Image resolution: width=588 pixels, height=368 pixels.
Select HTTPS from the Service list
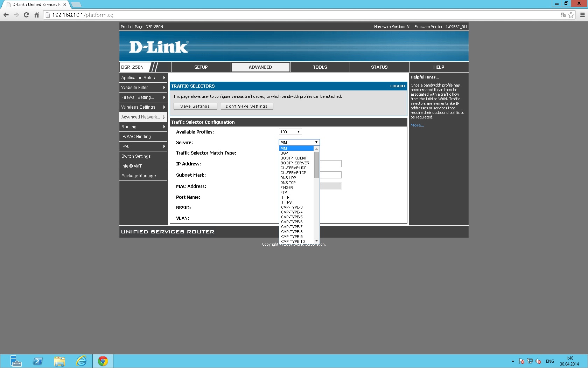(x=296, y=202)
